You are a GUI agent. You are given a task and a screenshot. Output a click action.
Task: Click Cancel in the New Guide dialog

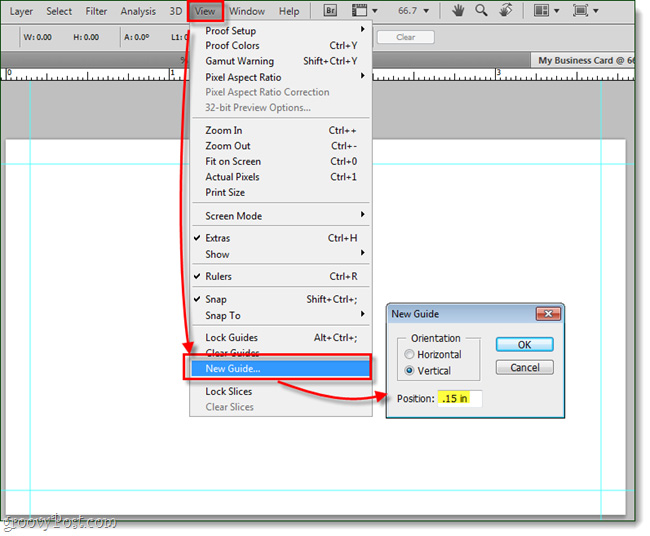pyautogui.click(x=524, y=367)
